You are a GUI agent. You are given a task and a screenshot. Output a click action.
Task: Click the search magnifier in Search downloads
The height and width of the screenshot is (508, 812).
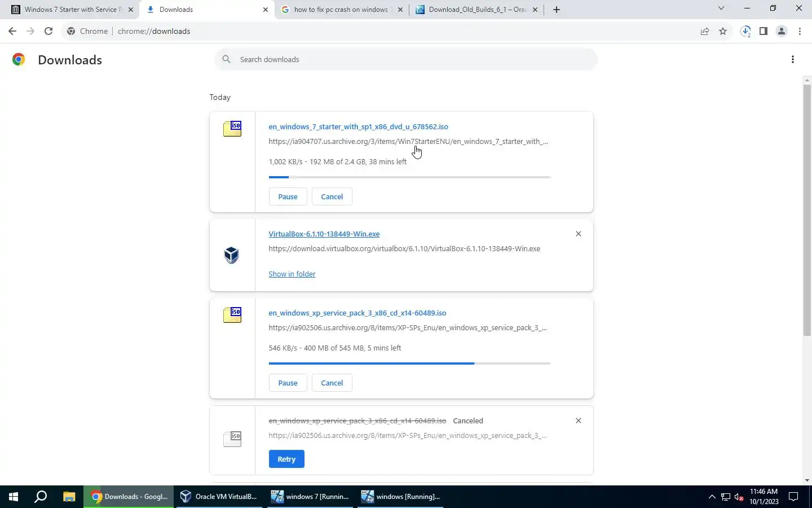[x=227, y=59]
